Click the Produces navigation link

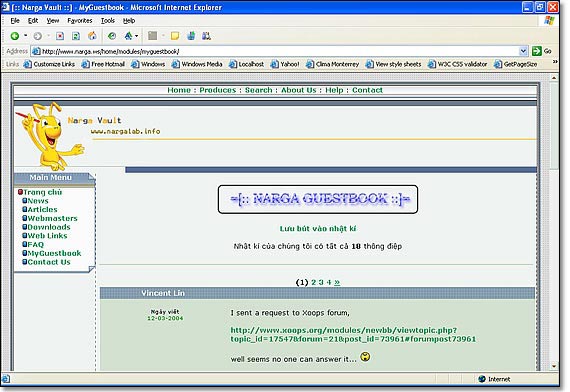pos(218,90)
